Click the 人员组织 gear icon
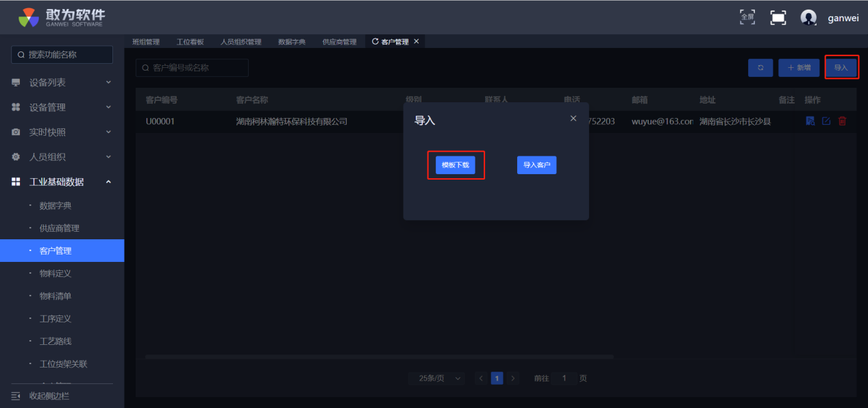 [x=16, y=157]
